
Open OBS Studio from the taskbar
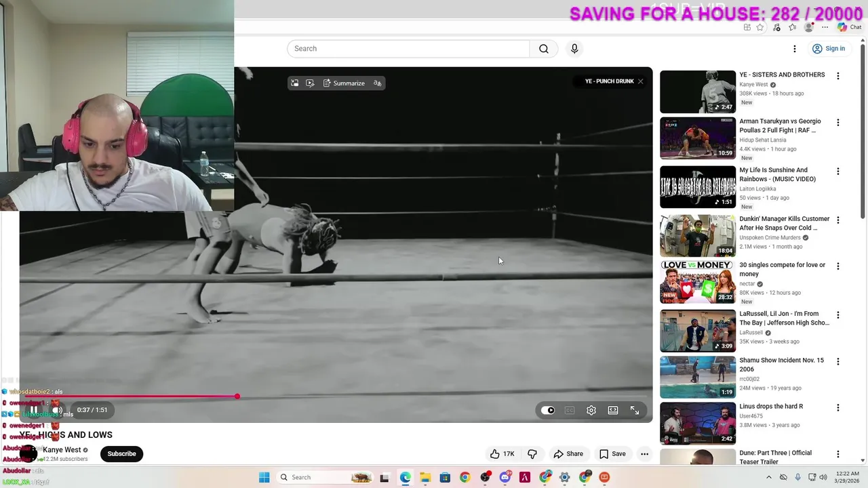point(485,477)
